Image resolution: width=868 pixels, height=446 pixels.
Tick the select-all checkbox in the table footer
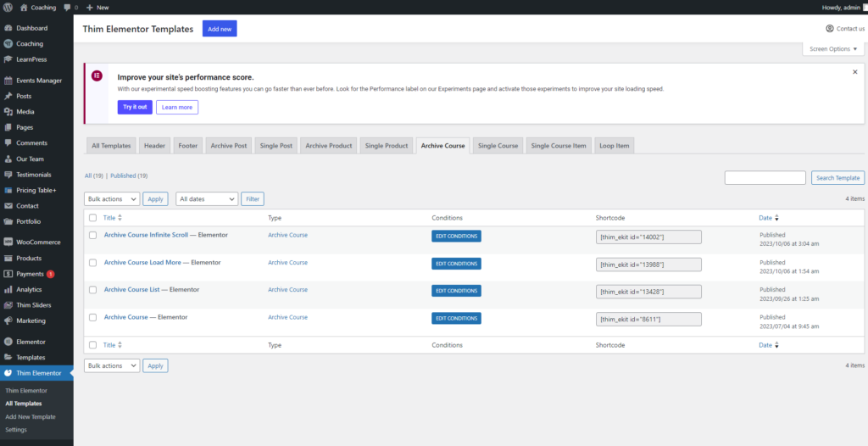click(93, 344)
